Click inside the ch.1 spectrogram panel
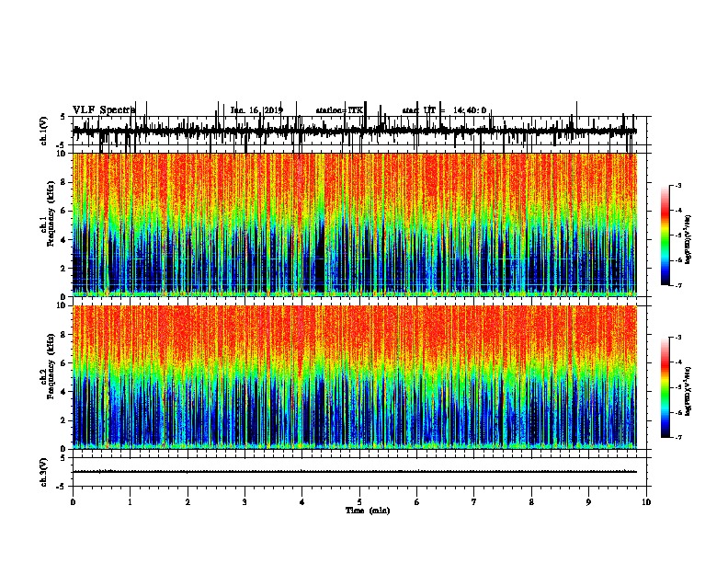The width and height of the screenshot is (728, 563). click(355, 224)
